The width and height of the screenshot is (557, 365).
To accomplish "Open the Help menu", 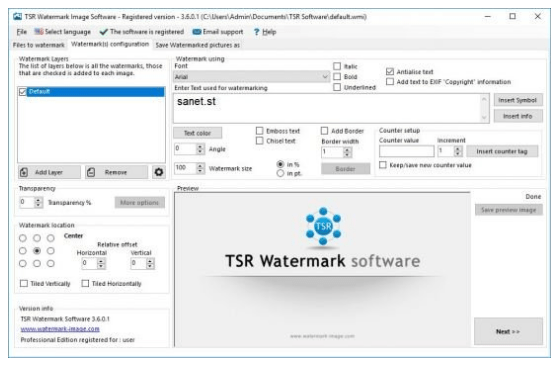I will (265, 32).
